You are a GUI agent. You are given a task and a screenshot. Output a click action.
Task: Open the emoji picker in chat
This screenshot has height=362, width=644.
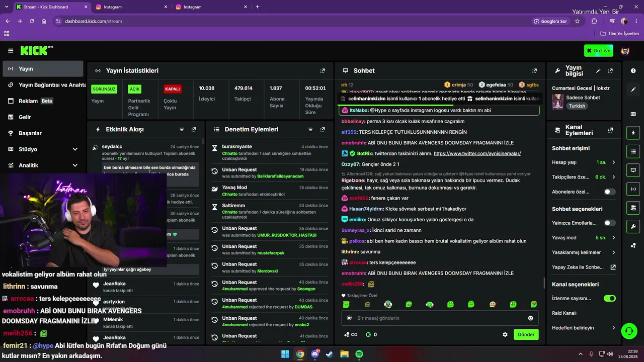tap(530, 318)
